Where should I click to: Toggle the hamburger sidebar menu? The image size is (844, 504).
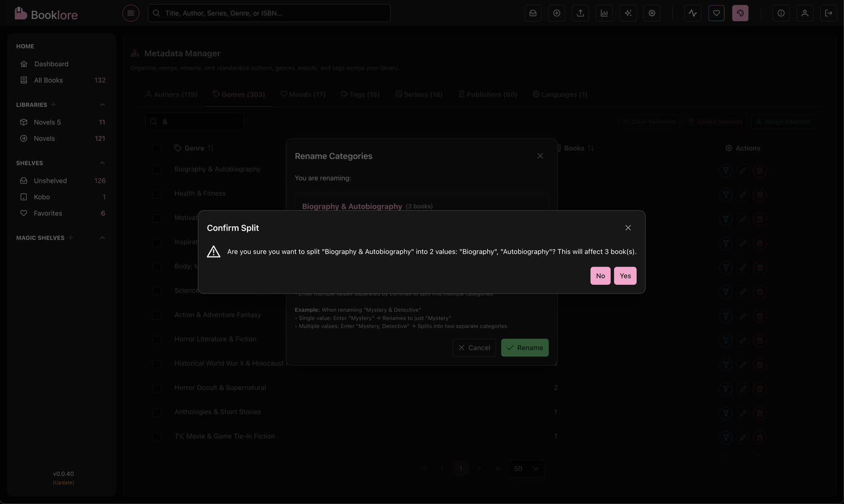click(x=131, y=13)
